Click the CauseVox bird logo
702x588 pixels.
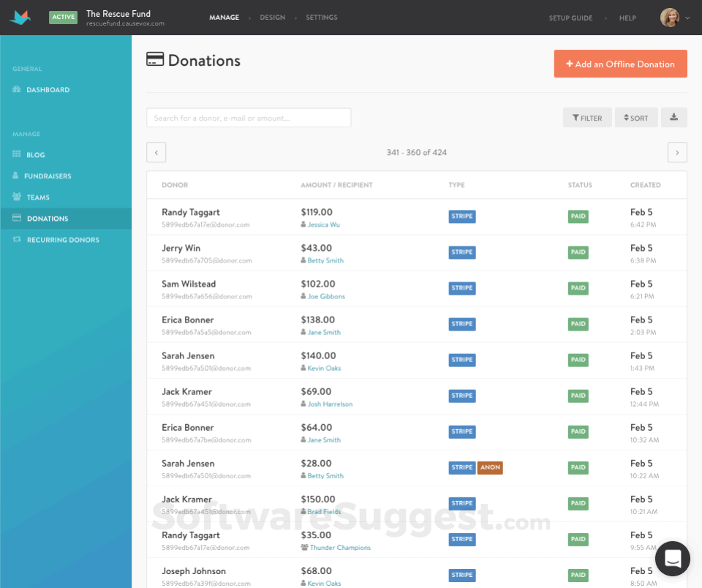click(20, 16)
